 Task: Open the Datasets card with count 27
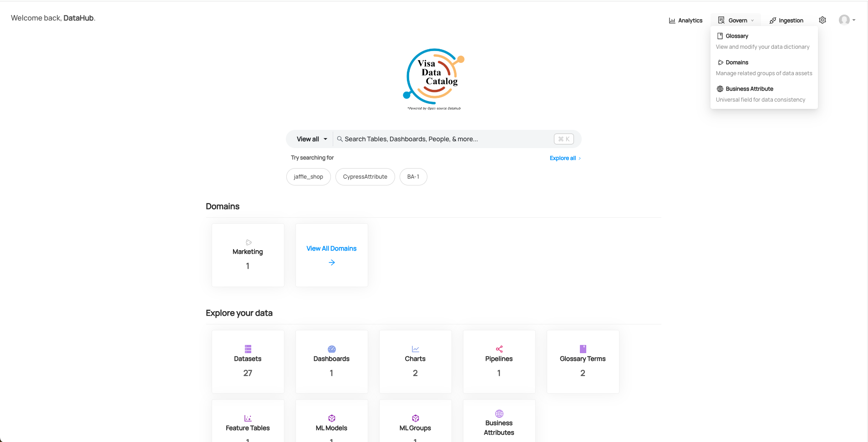(248, 362)
